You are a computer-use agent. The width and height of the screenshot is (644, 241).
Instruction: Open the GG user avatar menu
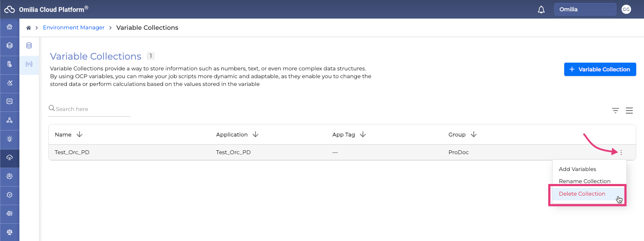626,9
